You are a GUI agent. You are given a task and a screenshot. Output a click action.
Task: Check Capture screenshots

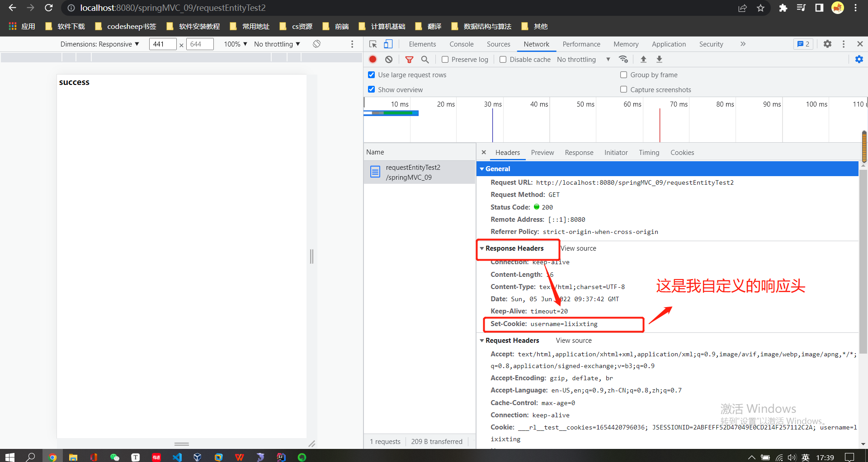click(x=623, y=89)
